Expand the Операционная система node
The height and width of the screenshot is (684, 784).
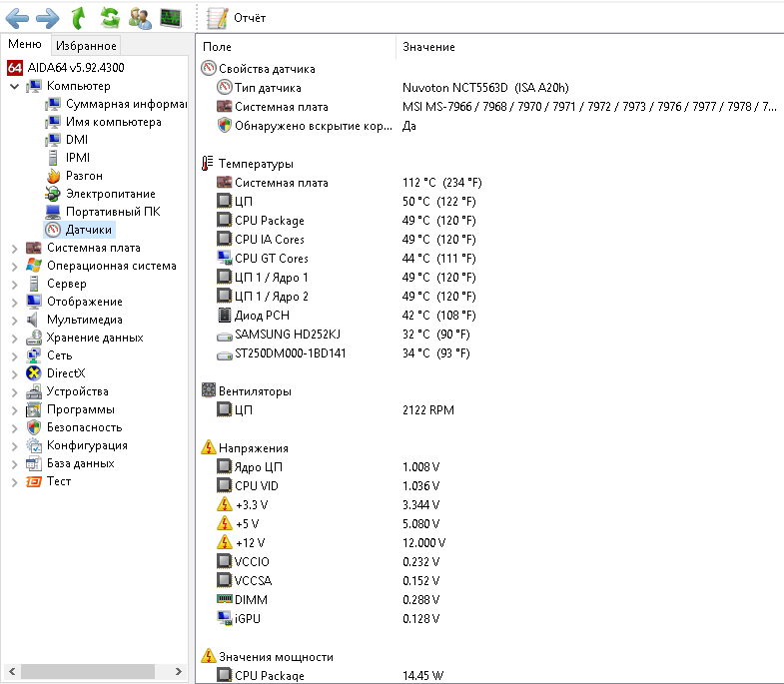point(14,266)
